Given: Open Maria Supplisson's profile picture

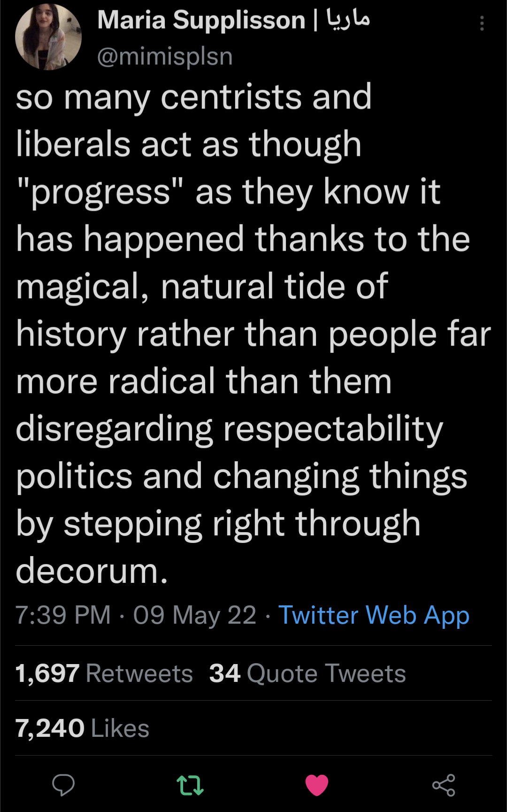Looking at the screenshot, I should 48,37.
